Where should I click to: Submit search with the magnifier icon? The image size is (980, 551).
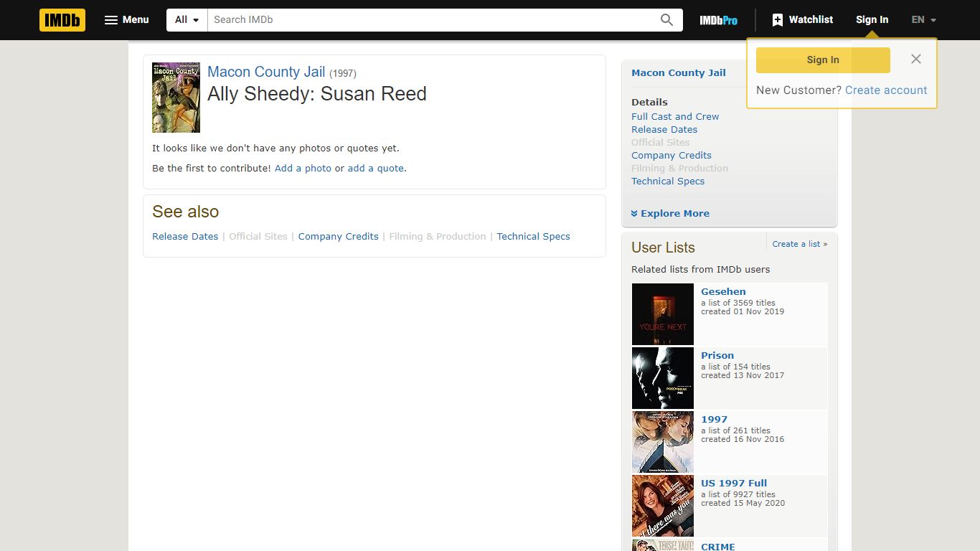(667, 20)
